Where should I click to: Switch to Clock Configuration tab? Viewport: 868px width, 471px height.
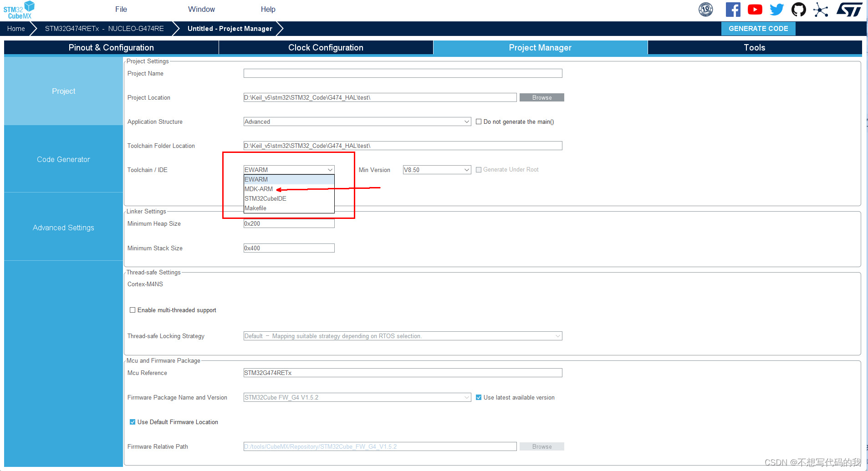[326, 48]
